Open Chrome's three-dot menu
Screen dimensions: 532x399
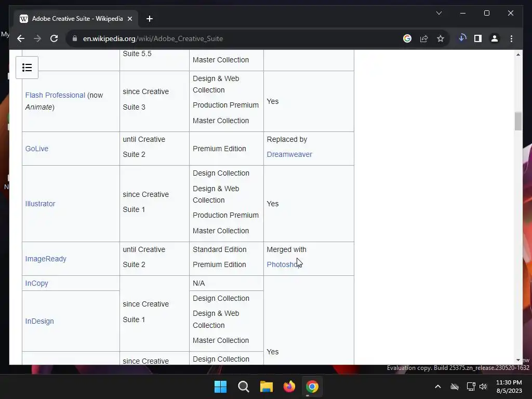(x=511, y=38)
